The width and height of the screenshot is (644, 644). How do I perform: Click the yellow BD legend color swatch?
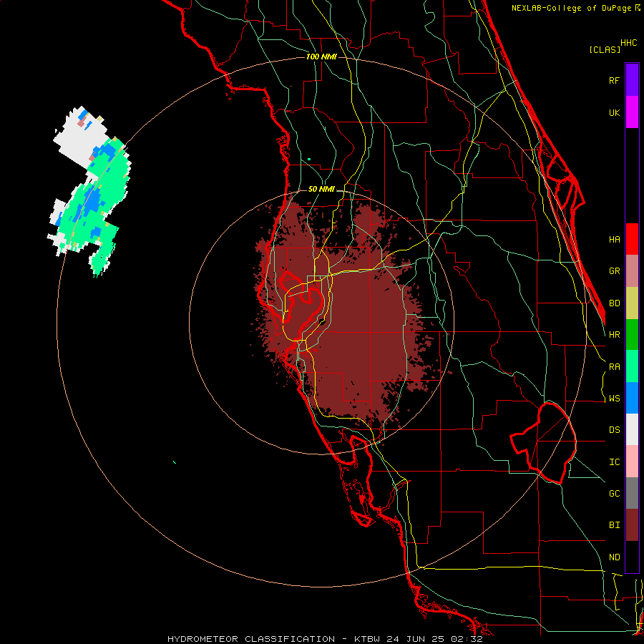632,303
